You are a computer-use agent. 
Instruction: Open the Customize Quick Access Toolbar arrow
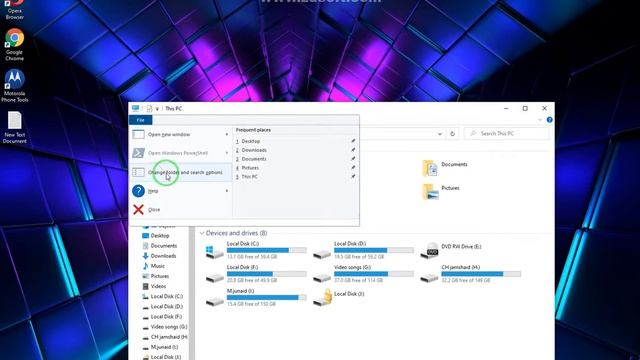click(x=157, y=109)
